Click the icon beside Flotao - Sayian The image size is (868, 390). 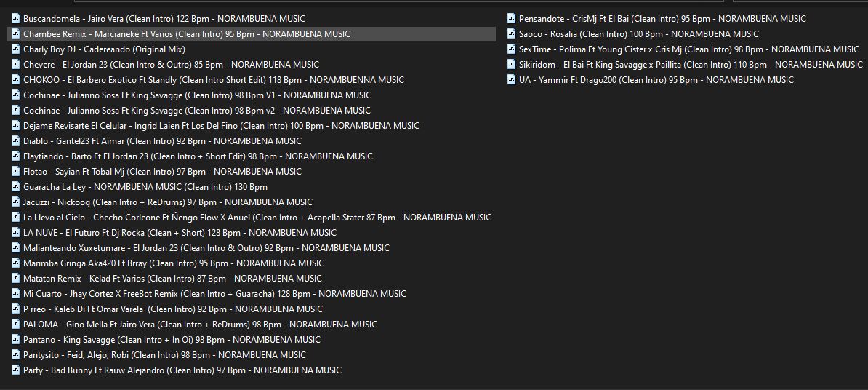(x=15, y=172)
